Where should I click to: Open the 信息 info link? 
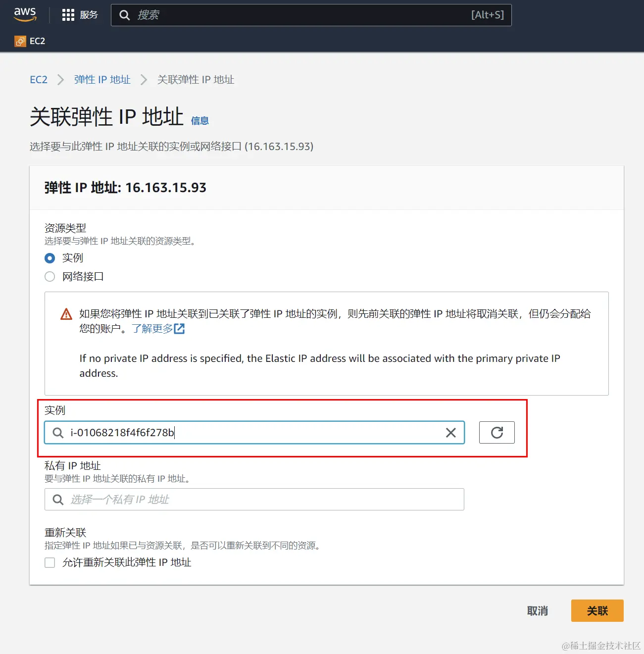[199, 121]
